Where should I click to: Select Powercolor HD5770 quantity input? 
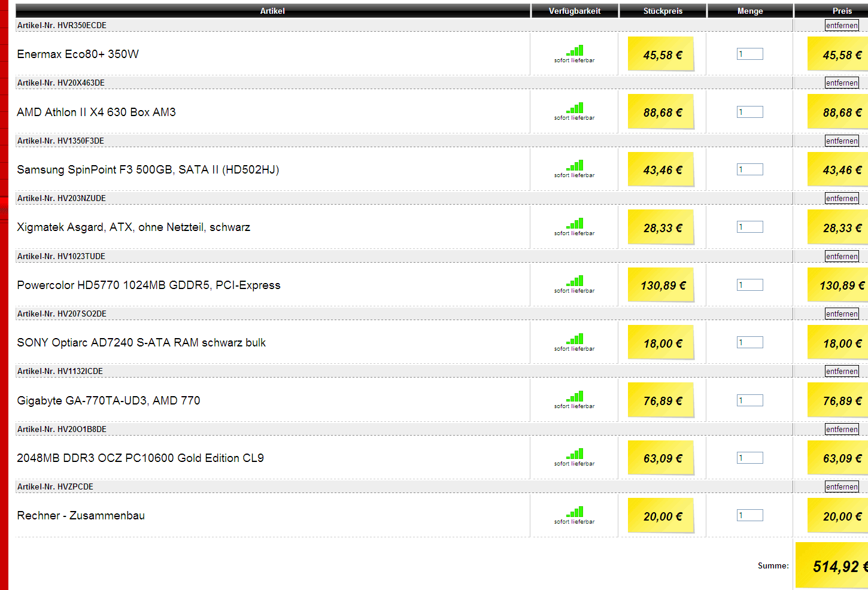(749, 285)
